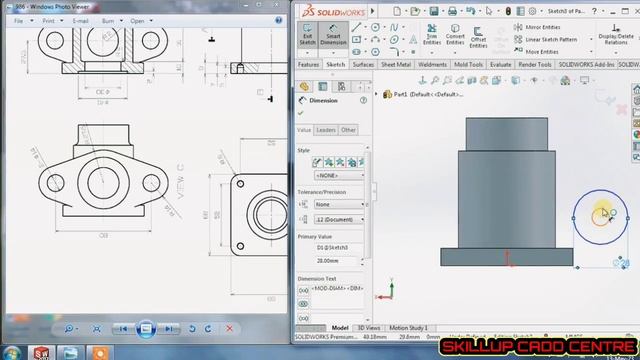The height and width of the screenshot is (360, 640).
Task: Click Mirror Entities button
Action: click(x=537, y=27)
